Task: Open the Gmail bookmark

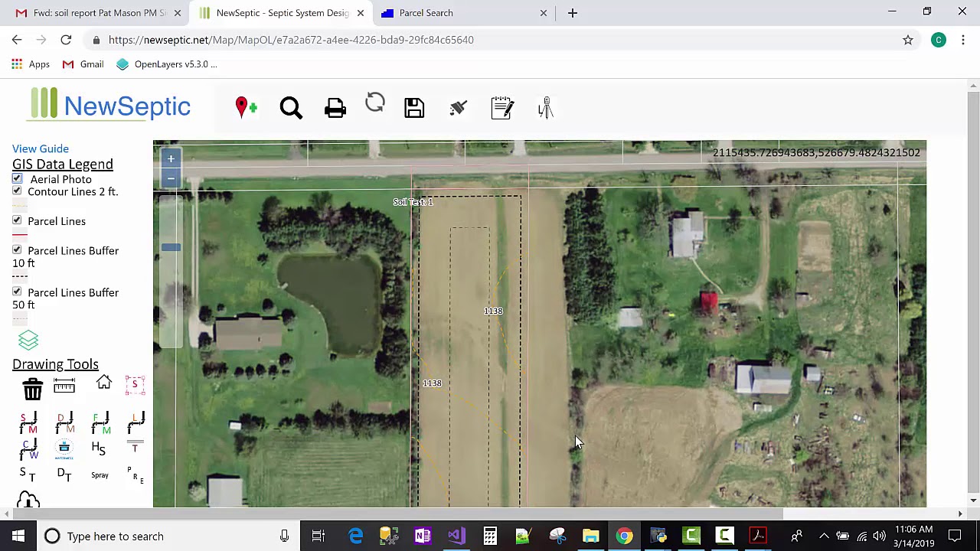Action: click(x=83, y=64)
